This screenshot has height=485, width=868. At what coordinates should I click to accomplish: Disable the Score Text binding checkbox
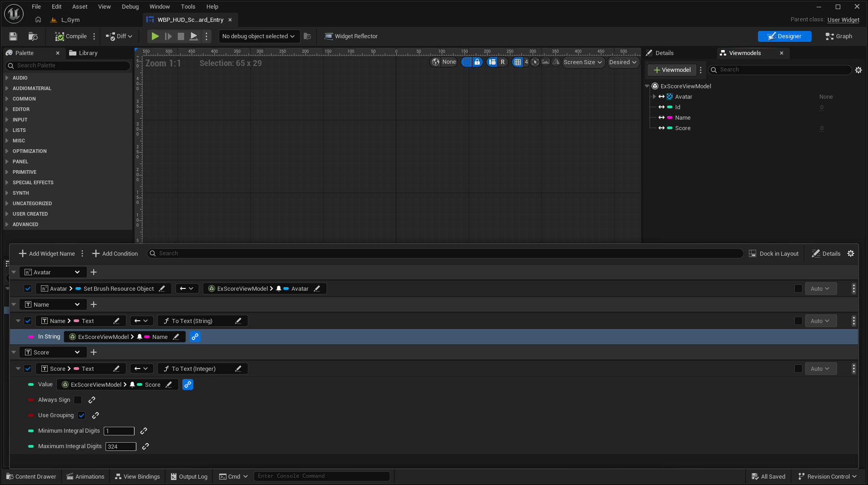click(x=28, y=369)
